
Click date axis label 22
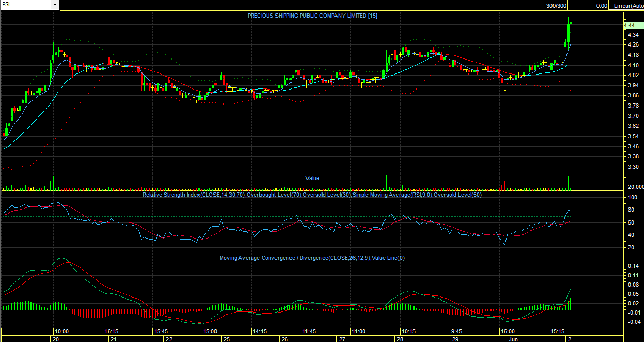point(168,339)
